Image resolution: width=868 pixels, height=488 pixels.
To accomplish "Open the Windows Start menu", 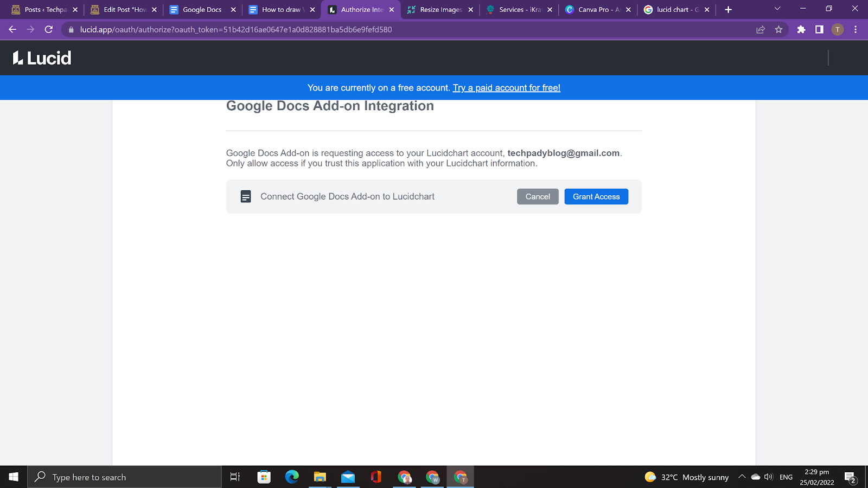I will click(14, 477).
